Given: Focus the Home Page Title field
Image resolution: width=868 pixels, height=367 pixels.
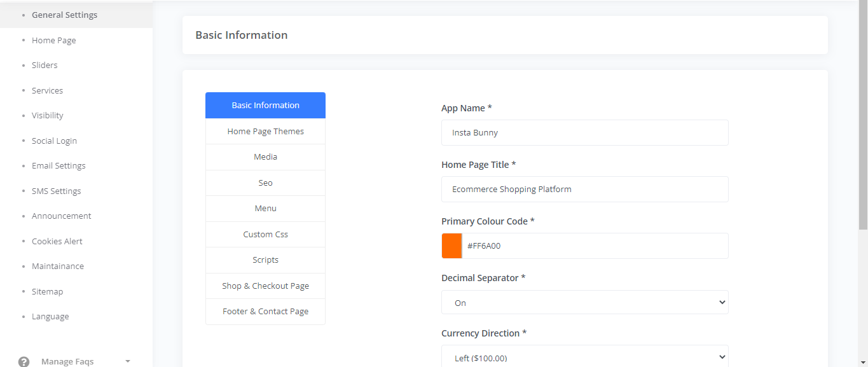Looking at the screenshot, I should [584, 190].
